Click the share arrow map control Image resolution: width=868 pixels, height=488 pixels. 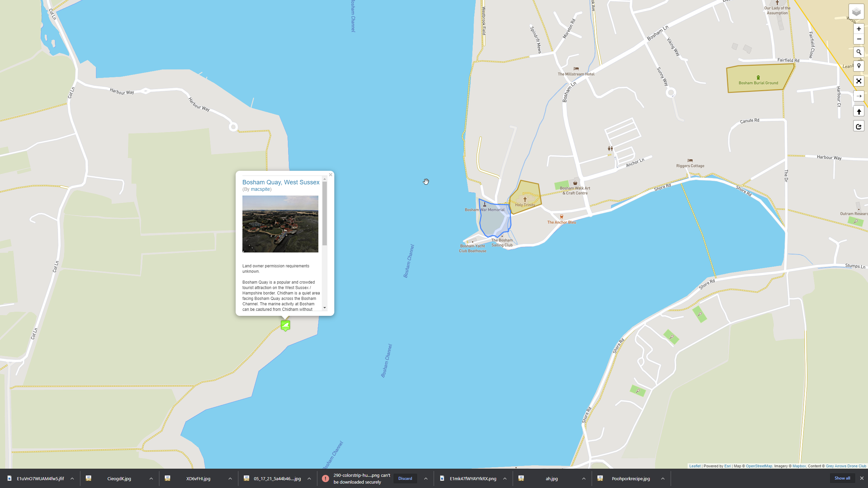coord(859,126)
